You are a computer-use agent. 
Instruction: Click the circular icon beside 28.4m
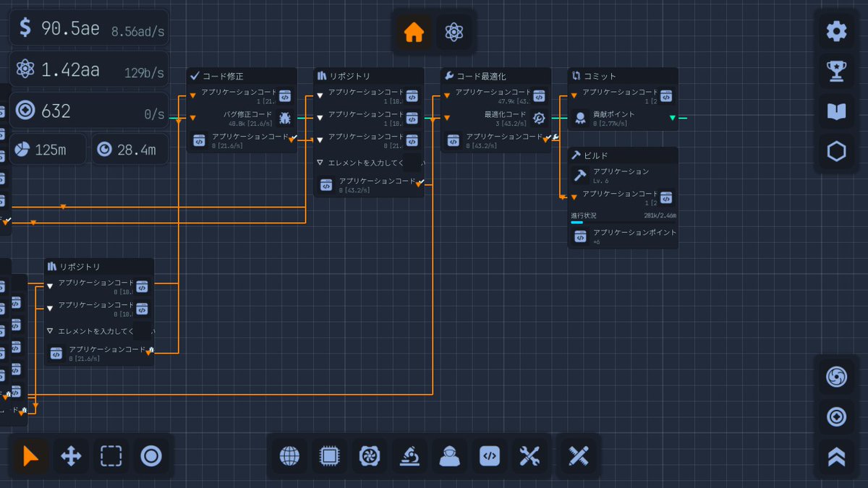[x=105, y=150]
